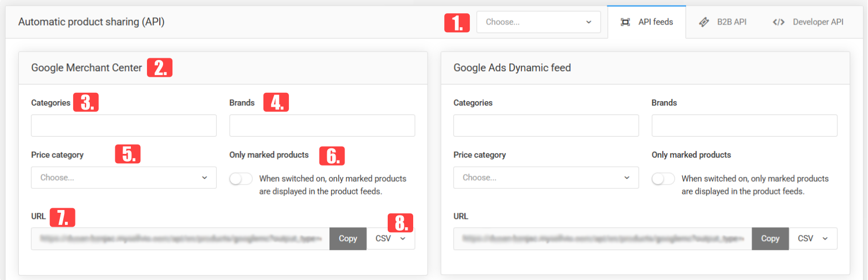The image size is (868, 280).
Task: Click Brands field in Google Merchant Center
Action: point(322,126)
